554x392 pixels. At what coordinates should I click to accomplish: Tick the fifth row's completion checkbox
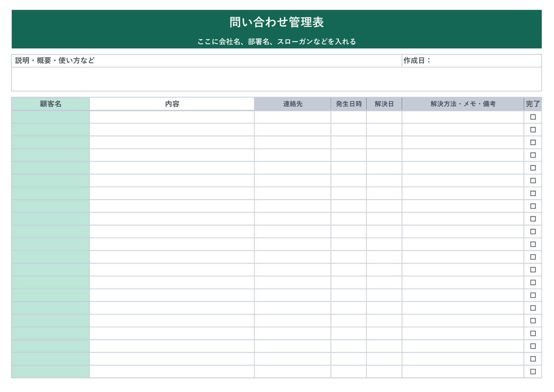[533, 168]
